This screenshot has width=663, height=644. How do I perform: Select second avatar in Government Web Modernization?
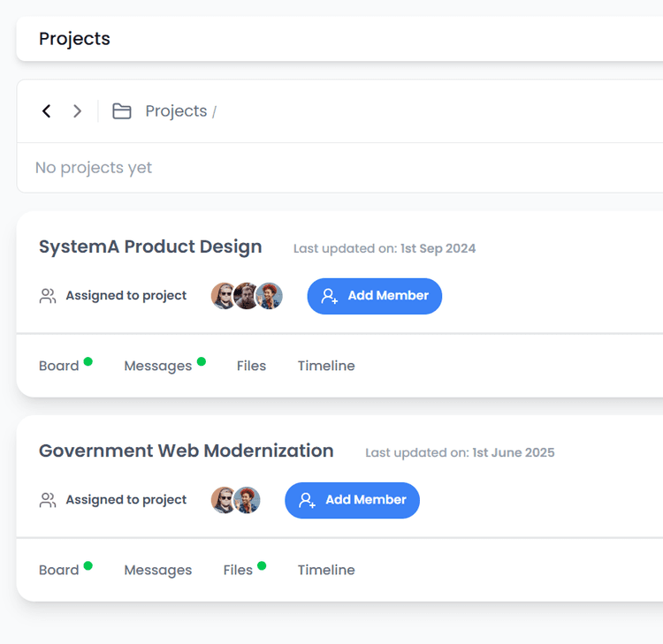(248, 500)
